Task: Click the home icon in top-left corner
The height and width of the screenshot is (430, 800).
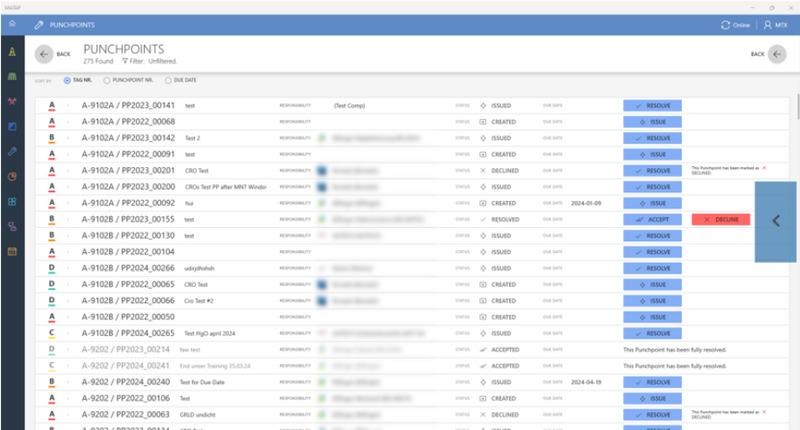Action: click(x=11, y=23)
